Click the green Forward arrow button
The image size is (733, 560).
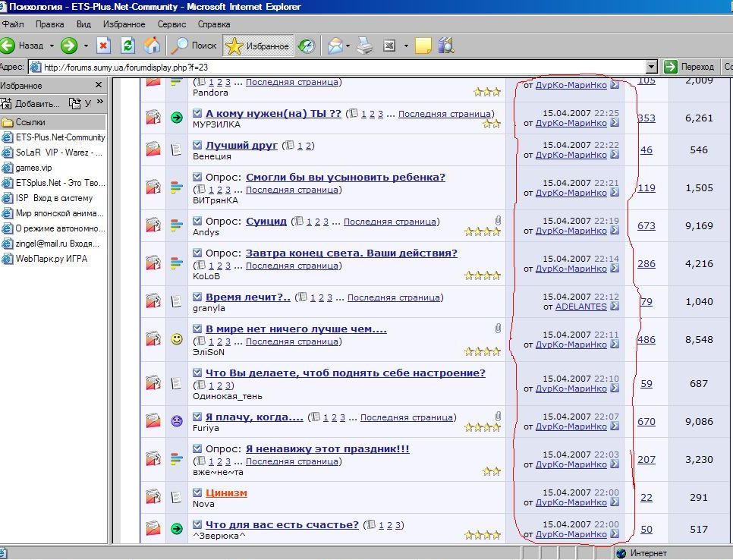[x=69, y=46]
